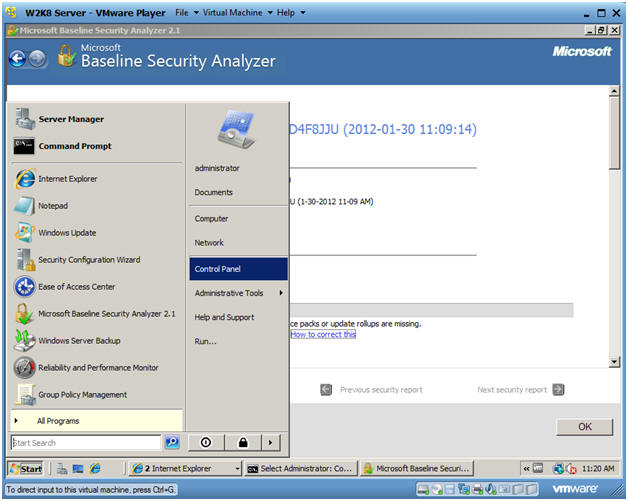Open Network from Start menu
Screen dimensions: 628x501
pos(238,243)
